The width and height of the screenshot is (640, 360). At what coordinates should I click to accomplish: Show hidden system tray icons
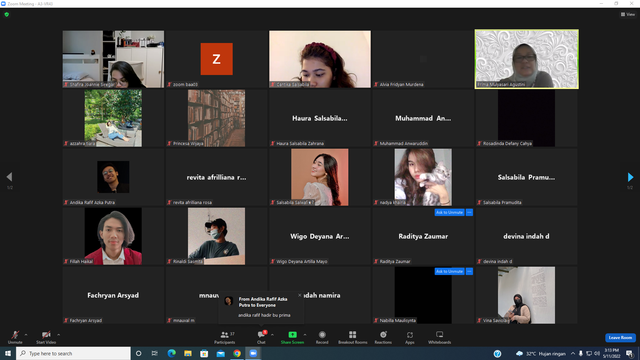click(573, 353)
